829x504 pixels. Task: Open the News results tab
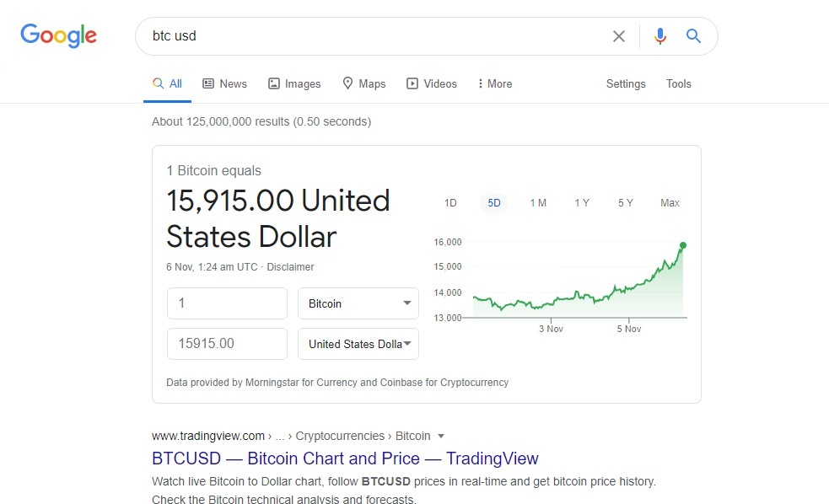click(224, 83)
